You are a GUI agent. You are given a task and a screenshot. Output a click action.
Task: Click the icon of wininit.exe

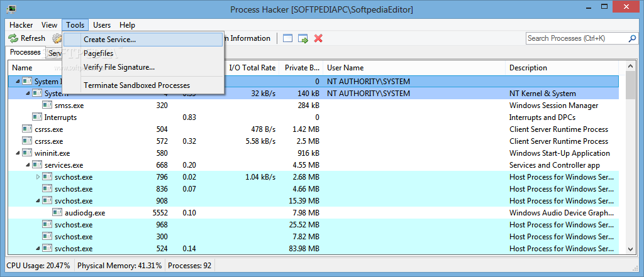pyautogui.click(x=27, y=153)
